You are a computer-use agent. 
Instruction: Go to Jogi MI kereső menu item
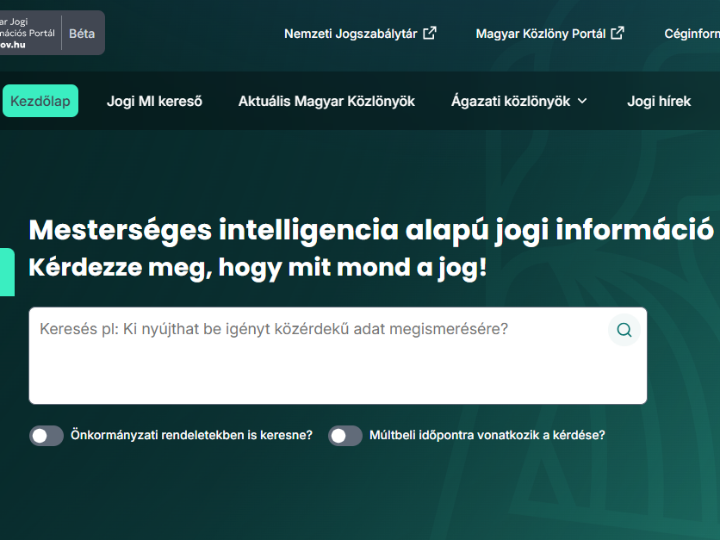154,101
